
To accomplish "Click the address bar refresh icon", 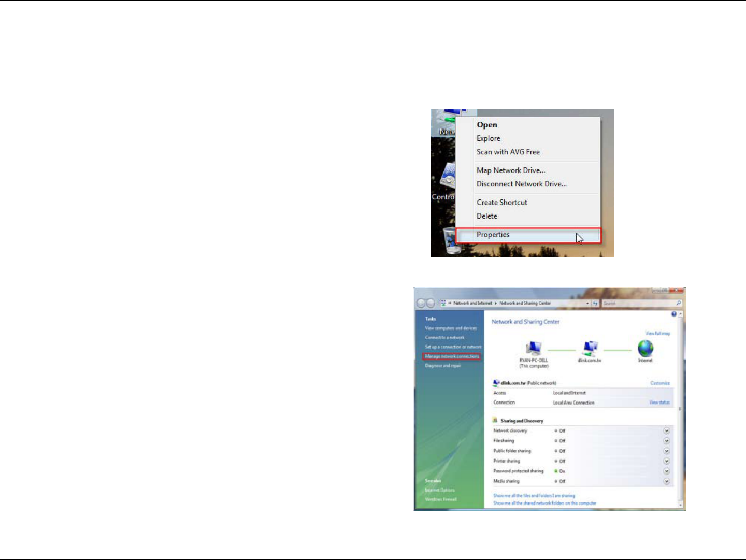I will (595, 304).
